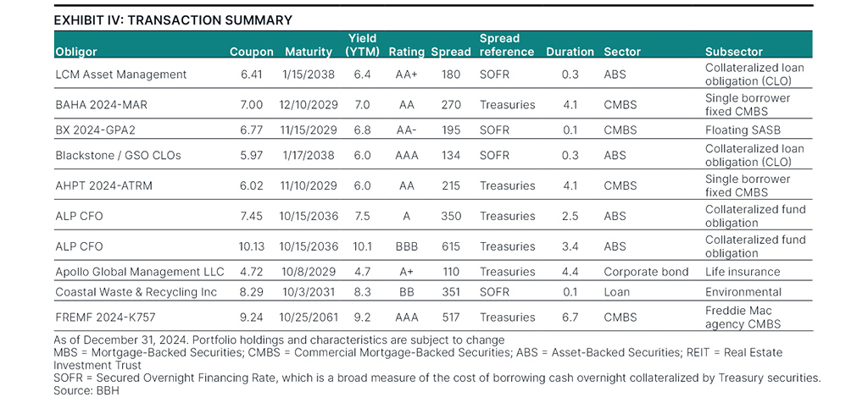Click the Loan sector cell
Viewport: 868px width, 403px height.
[617, 292]
